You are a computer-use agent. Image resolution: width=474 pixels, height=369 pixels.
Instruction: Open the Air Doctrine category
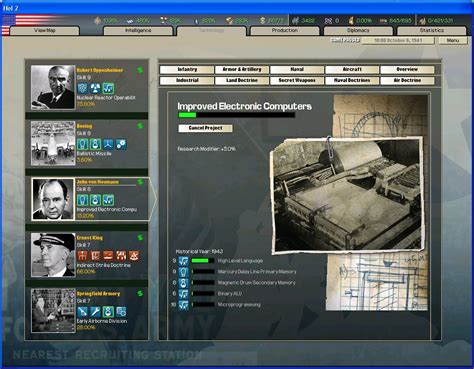[x=407, y=80]
